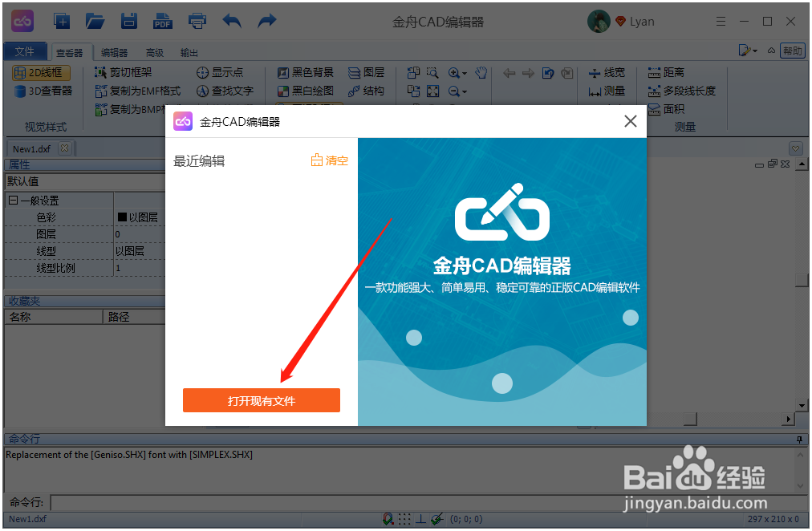
Task: Collapse the 一般设置 property group
Action: click(x=13, y=201)
